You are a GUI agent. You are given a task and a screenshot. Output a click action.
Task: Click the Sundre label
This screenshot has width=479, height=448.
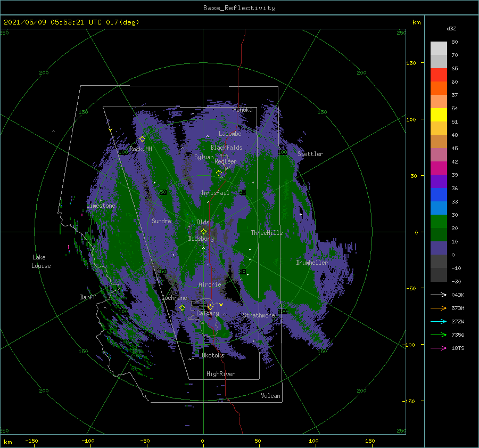(161, 221)
